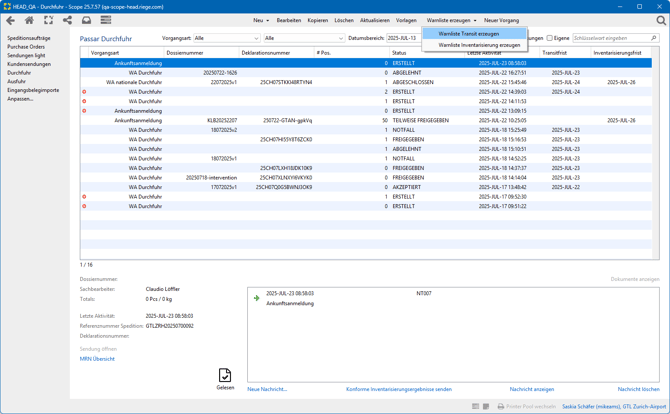Click the printer icon in status bar
Viewport: 670px width, 414px height.
click(501, 406)
